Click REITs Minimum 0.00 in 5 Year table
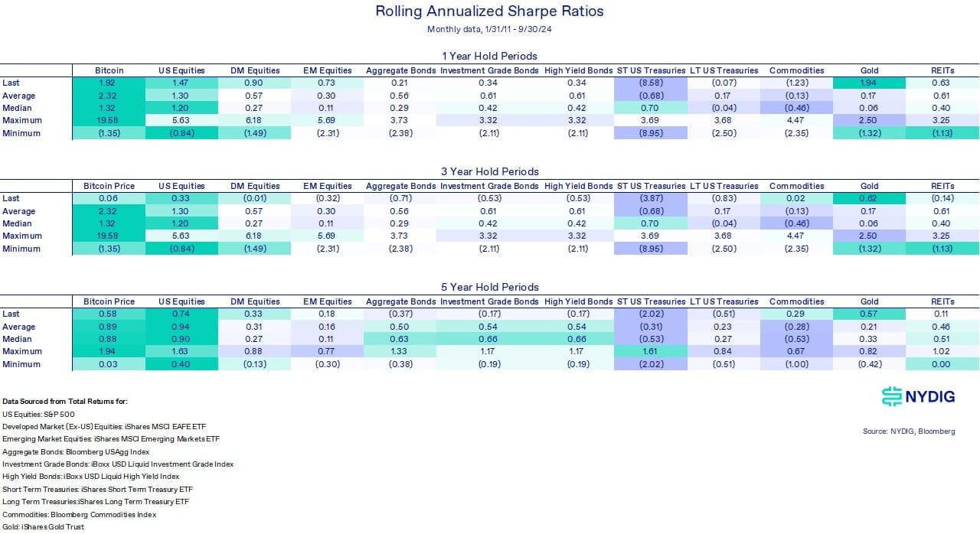The width and height of the screenshot is (980, 534). click(x=941, y=364)
